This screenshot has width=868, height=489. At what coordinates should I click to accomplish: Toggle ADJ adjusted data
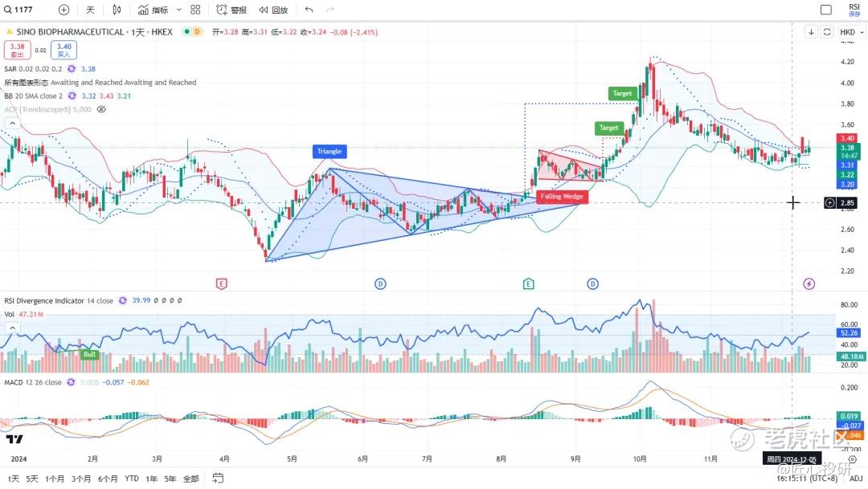pyautogui.click(x=856, y=479)
